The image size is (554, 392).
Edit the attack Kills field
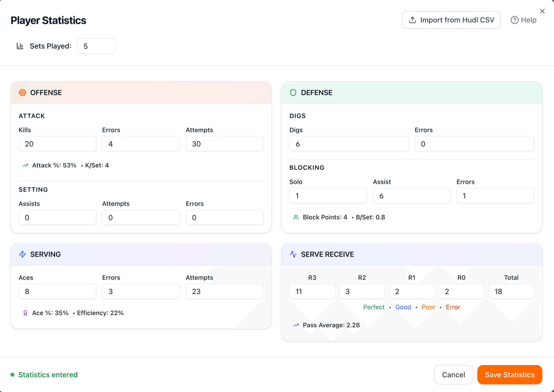coord(58,144)
